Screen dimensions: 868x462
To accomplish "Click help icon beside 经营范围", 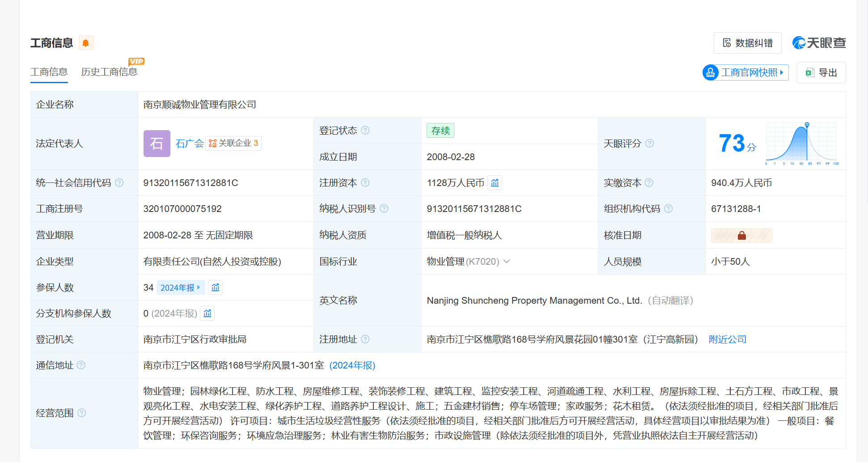I will click(81, 413).
